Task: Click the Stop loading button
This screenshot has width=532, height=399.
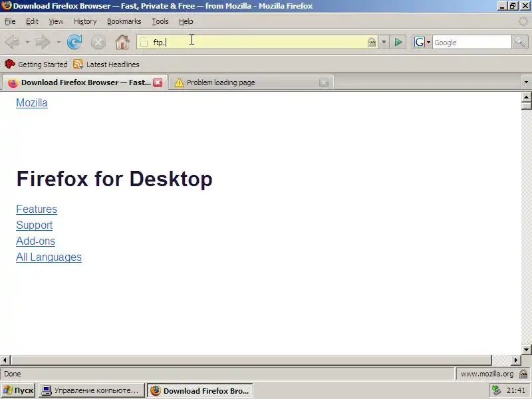Action: point(98,43)
